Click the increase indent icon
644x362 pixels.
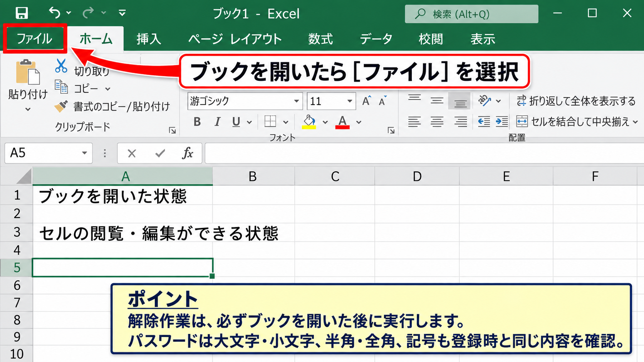tap(502, 122)
